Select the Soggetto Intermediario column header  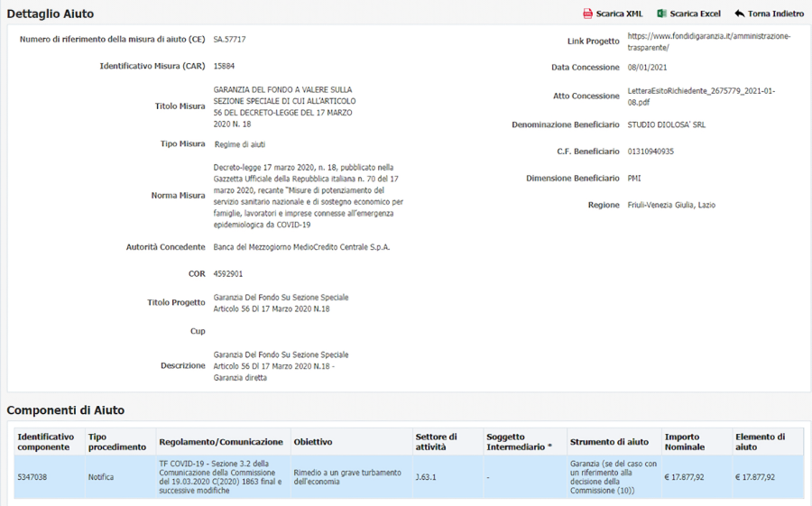pos(525,442)
